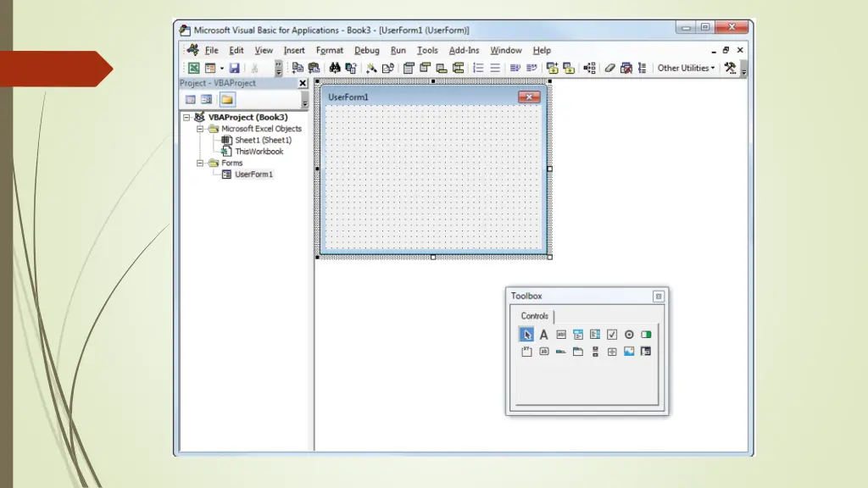This screenshot has height=488, width=868.
Task: Pick the ListBox control in Toolbox
Action: [595, 334]
